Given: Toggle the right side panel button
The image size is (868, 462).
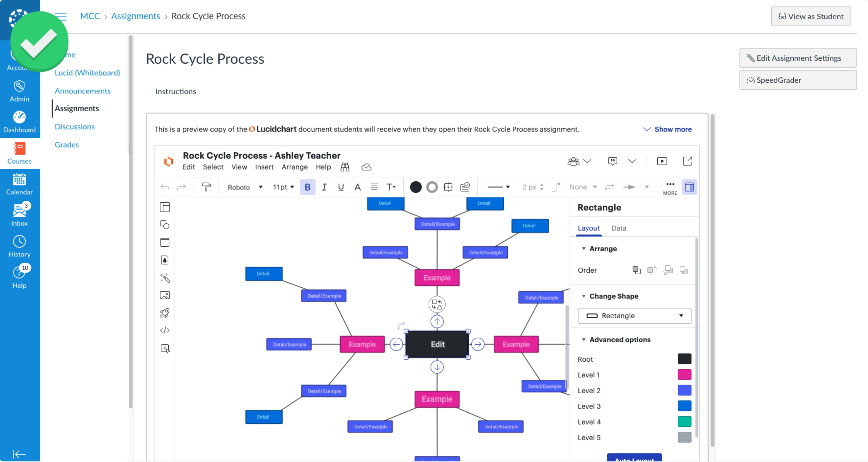Looking at the screenshot, I should [689, 187].
